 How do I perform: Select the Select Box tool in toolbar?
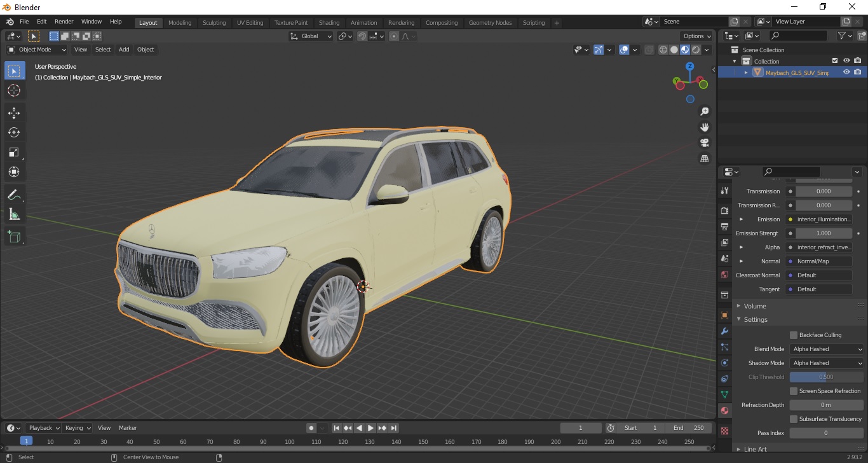15,71
